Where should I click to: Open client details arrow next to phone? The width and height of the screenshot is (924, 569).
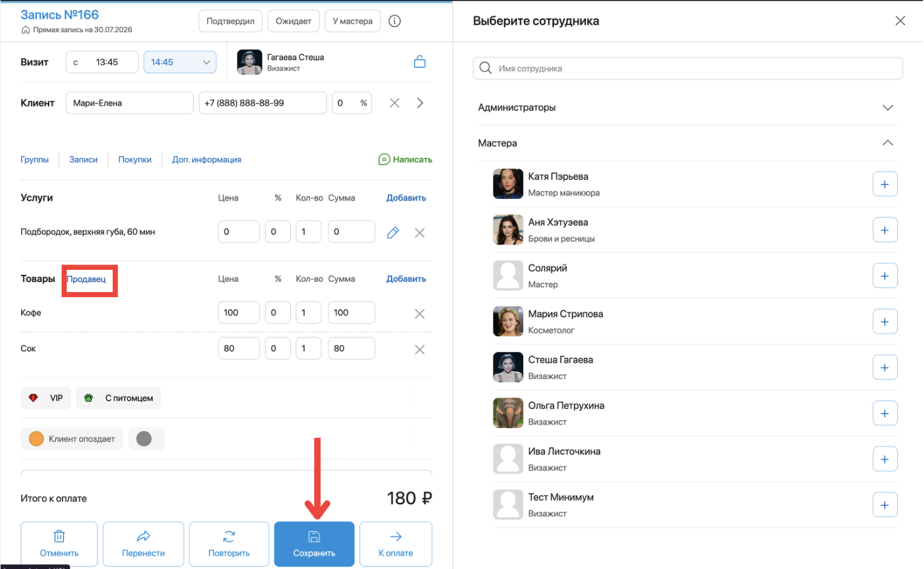[x=420, y=103]
